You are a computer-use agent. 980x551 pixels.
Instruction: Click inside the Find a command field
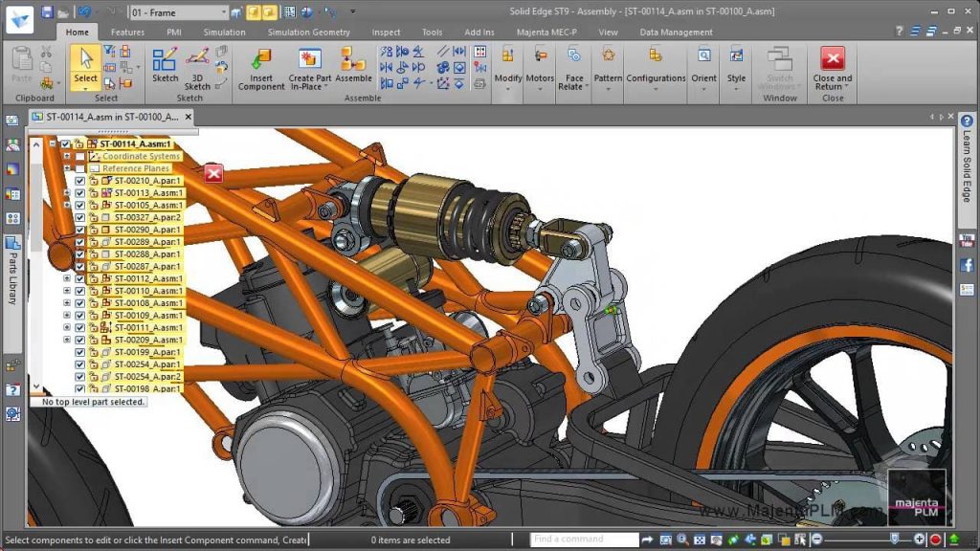pyautogui.click(x=584, y=539)
